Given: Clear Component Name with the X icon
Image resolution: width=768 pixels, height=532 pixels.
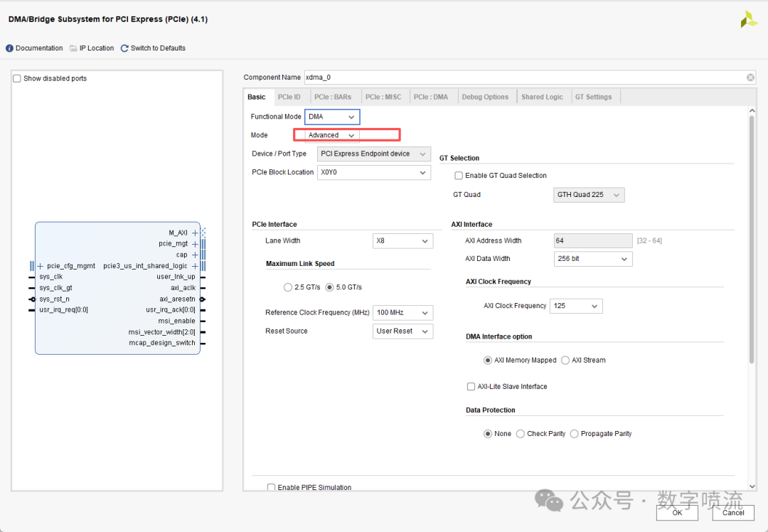Looking at the screenshot, I should pos(750,78).
